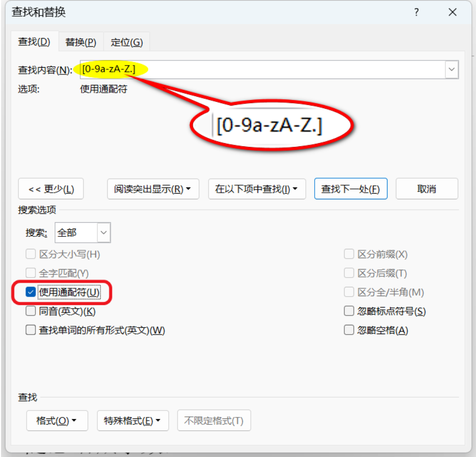
Task: Expand the 查找内容 history dropdown arrow
Action: [451, 70]
